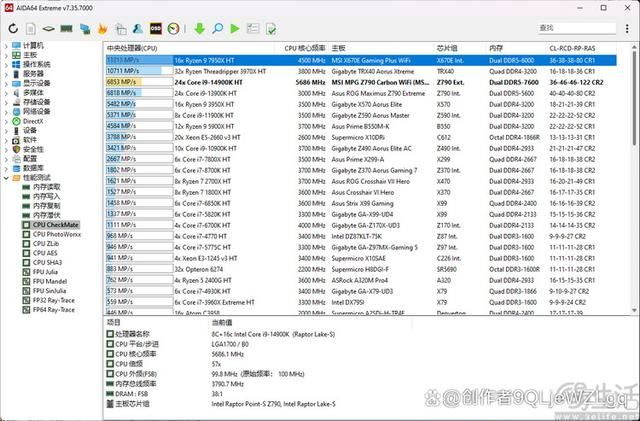
Task: Open the 内存读取 benchmark
Action: (x=47, y=187)
